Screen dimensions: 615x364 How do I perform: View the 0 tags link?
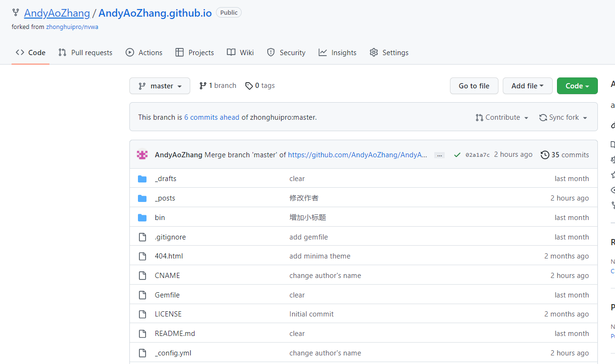pyautogui.click(x=260, y=86)
